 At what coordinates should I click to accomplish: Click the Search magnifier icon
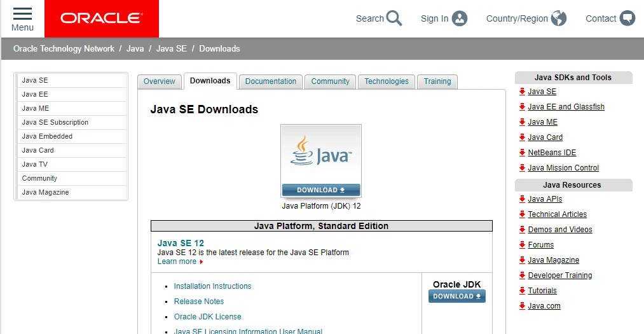[394, 18]
